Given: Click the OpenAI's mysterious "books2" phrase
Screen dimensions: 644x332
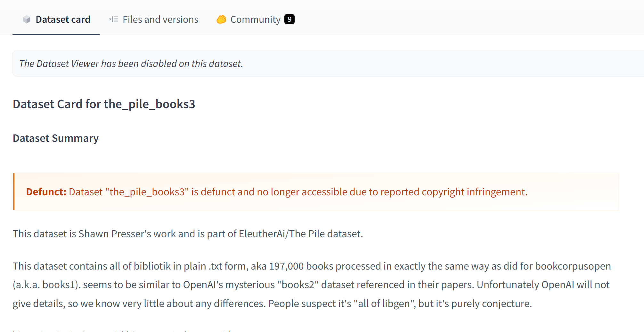Looking at the screenshot, I should [251, 285].
